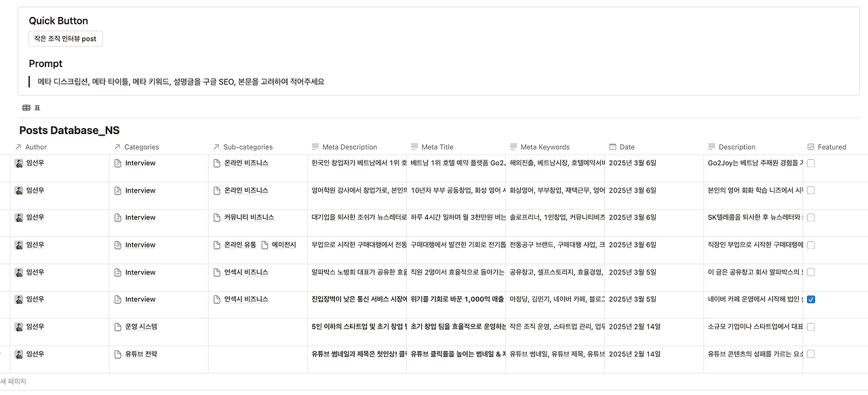The width and height of the screenshot is (868, 395).
Task: Click the 작은 조직 인터뷰 post button
Action: pyautogui.click(x=64, y=39)
